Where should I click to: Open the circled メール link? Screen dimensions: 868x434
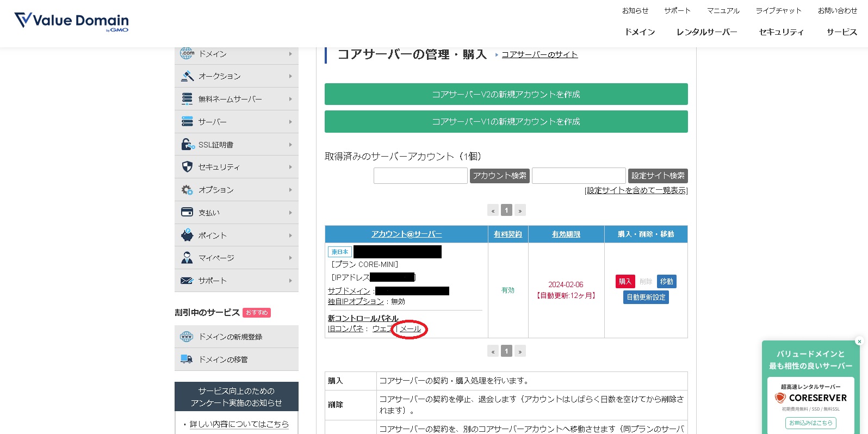click(410, 329)
